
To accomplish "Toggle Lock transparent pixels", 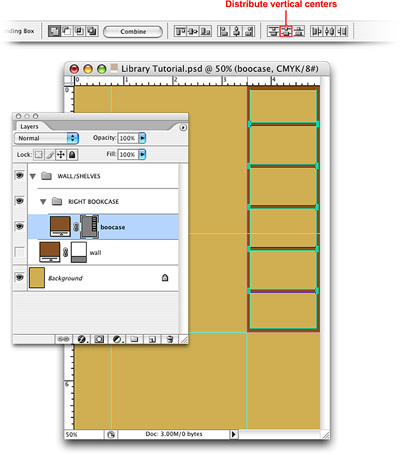I will [39, 155].
